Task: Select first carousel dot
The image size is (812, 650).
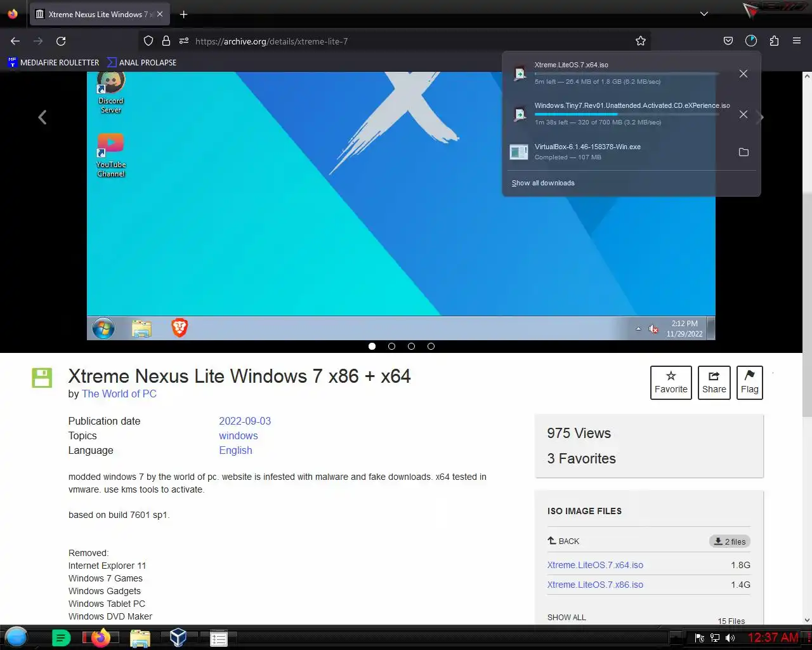Action: pos(372,346)
